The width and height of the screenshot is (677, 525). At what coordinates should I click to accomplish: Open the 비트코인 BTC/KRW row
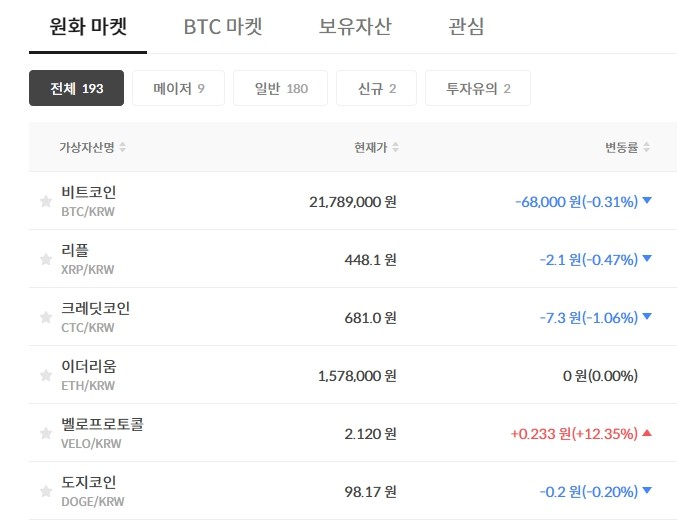[88, 201]
